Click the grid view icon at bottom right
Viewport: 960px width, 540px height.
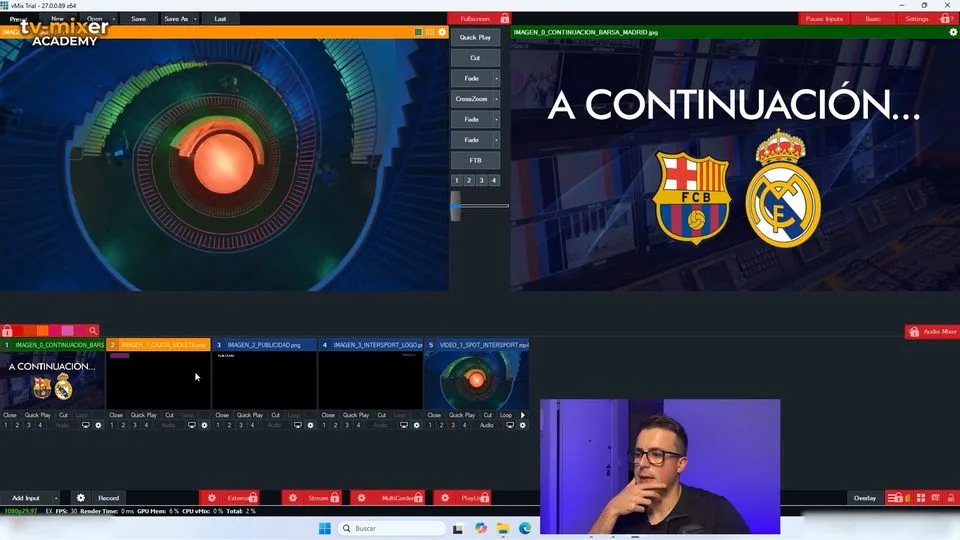[x=921, y=498]
